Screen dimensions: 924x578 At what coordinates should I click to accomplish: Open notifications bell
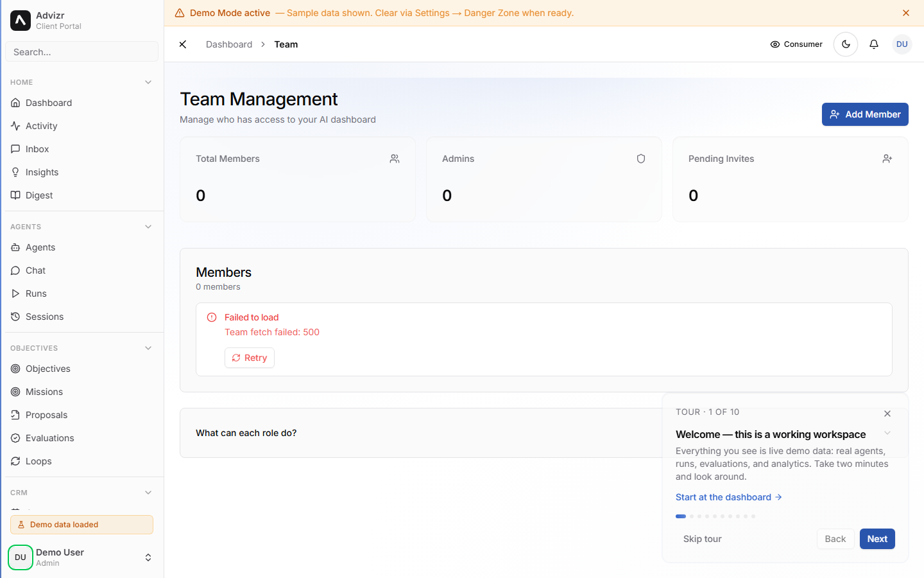click(x=874, y=44)
